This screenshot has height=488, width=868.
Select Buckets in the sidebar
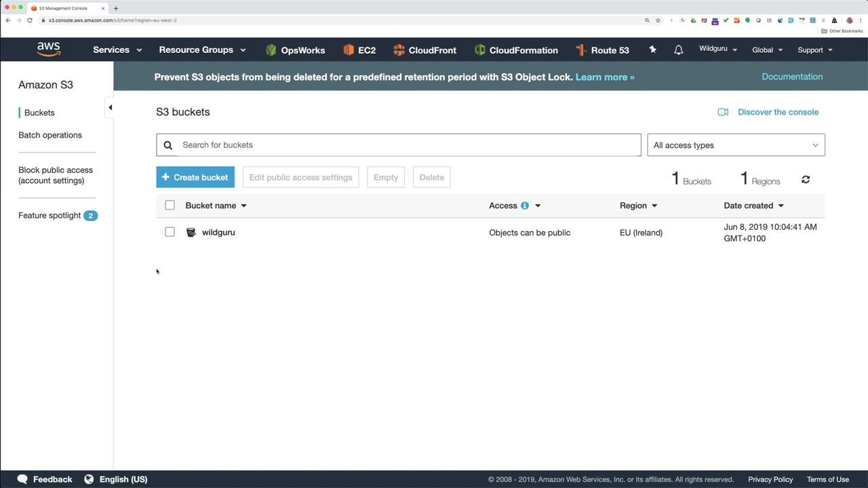pos(39,113)
